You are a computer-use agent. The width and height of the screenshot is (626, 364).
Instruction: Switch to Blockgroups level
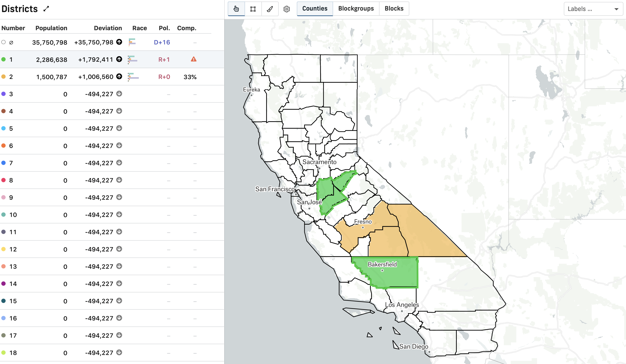(356, 8)
